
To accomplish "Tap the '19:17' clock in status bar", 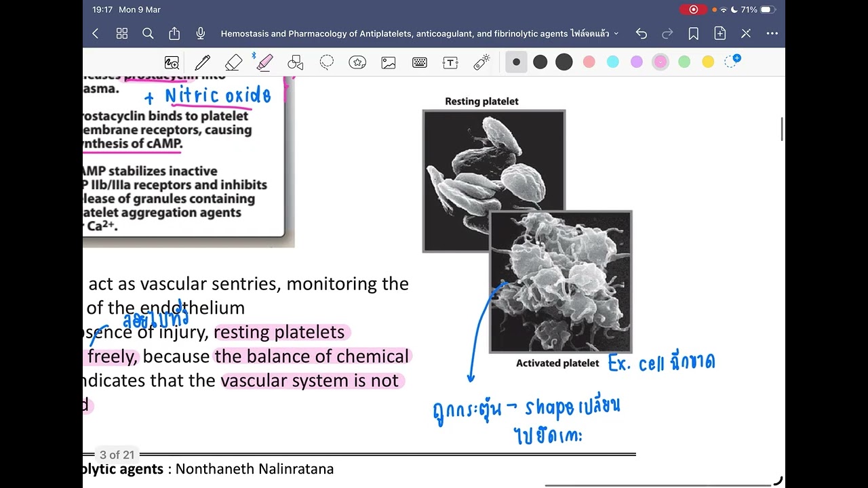I will pyautogui.click(x=102, y=9).
